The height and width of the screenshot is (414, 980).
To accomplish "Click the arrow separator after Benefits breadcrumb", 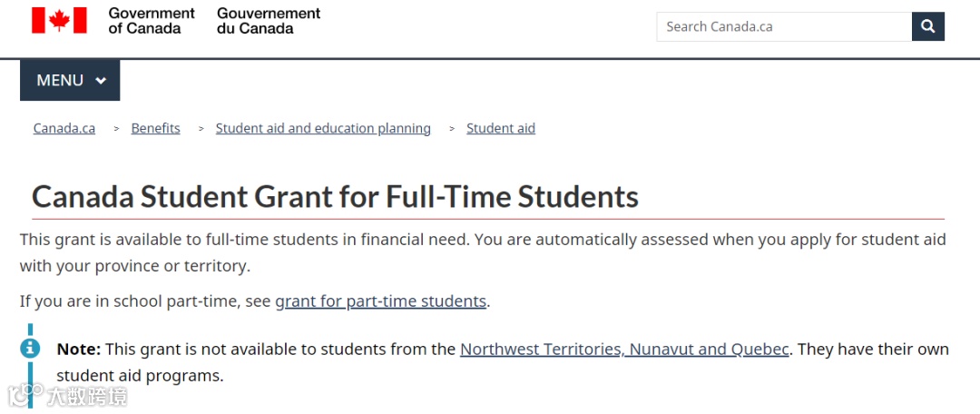I will pos(201,129).
